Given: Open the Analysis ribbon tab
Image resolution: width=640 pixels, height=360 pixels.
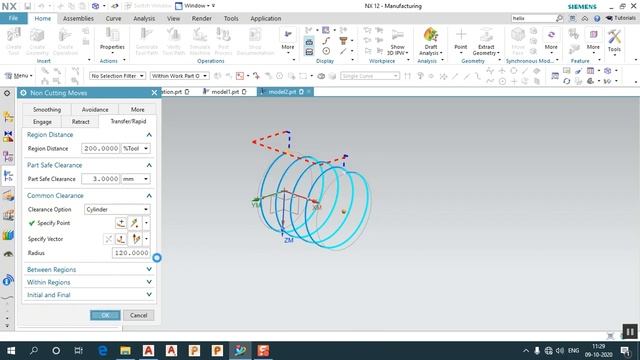Looking at the screenshot, I should [x=144, y=18].
